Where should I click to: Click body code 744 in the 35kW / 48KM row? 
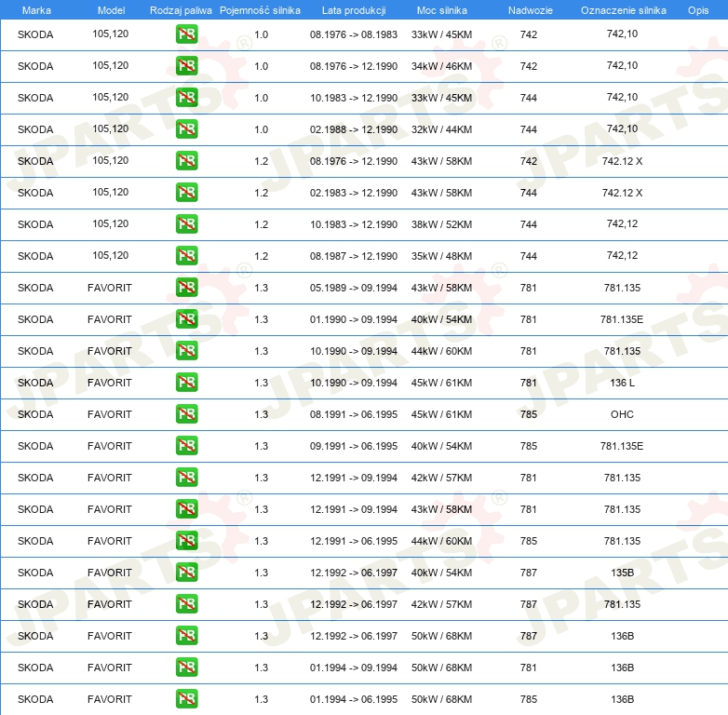pyautogui.click(x=529, y=256)
